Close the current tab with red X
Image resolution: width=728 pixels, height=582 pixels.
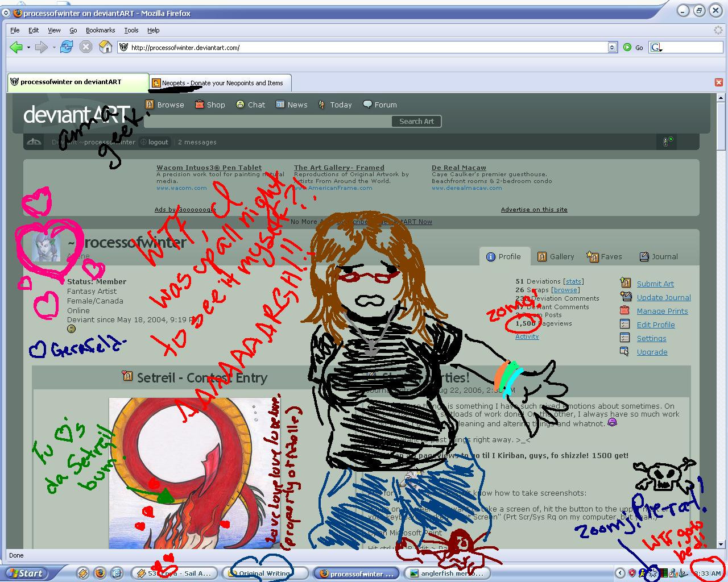tap(718, 82)
